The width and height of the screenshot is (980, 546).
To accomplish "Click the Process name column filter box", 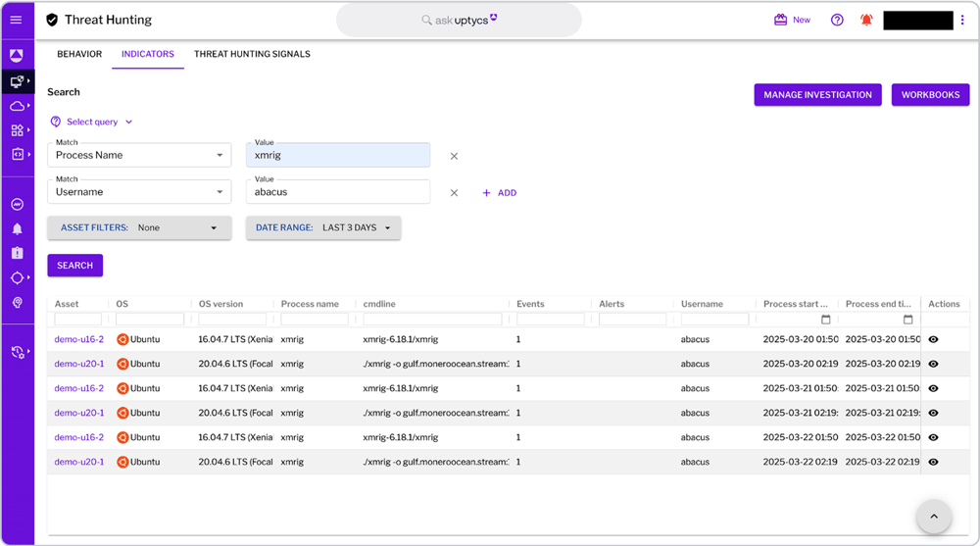I will tap(315, 319).
